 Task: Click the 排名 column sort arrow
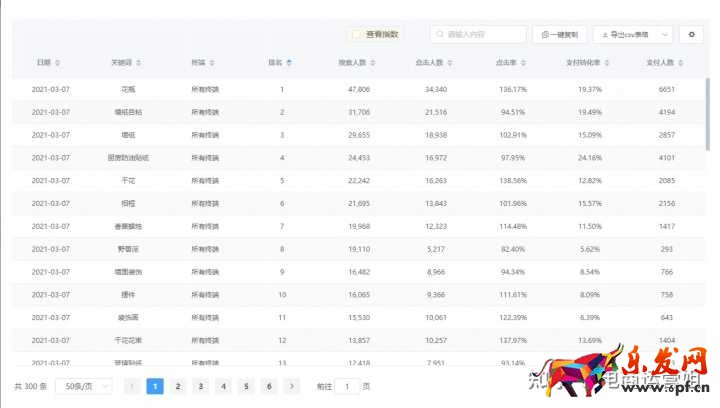289,63
